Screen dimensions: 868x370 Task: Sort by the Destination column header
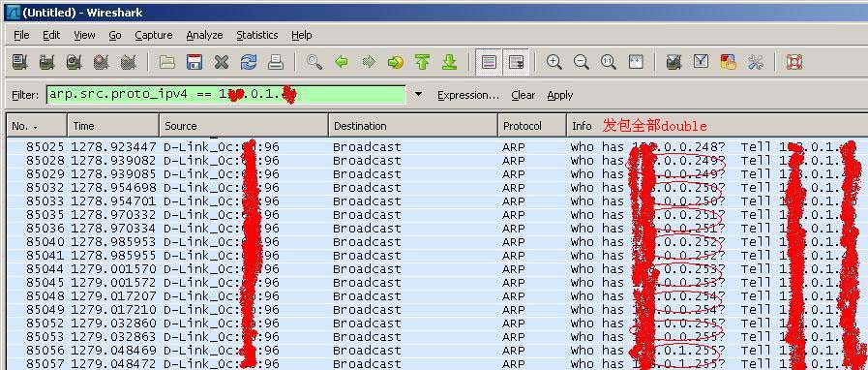pos(413,126)
